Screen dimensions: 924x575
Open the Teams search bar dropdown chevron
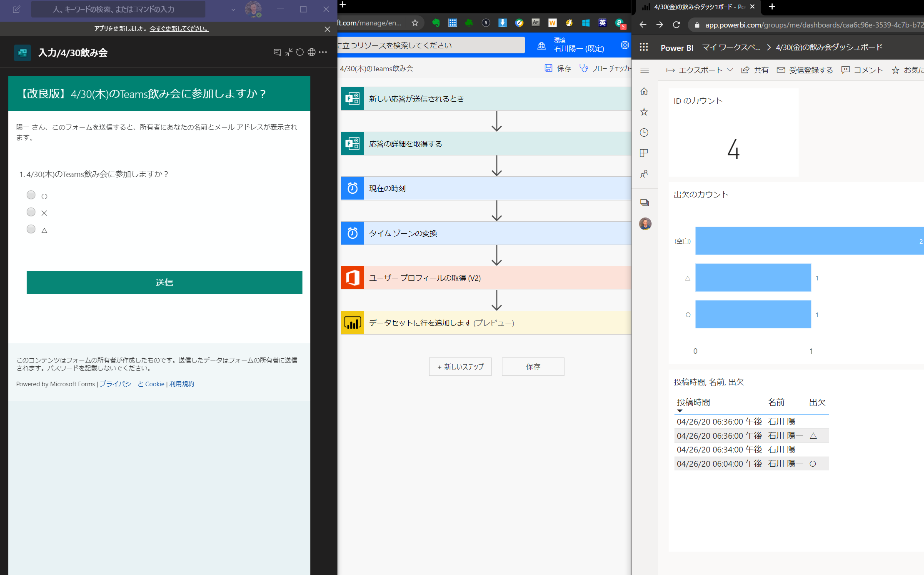click(233, 9)
